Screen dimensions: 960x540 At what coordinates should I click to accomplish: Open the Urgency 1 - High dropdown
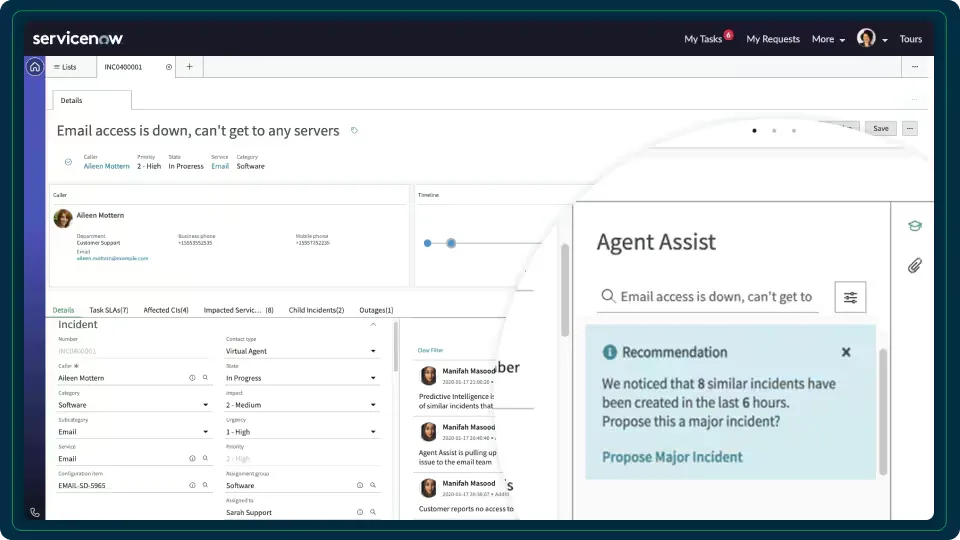coord(301,432)
